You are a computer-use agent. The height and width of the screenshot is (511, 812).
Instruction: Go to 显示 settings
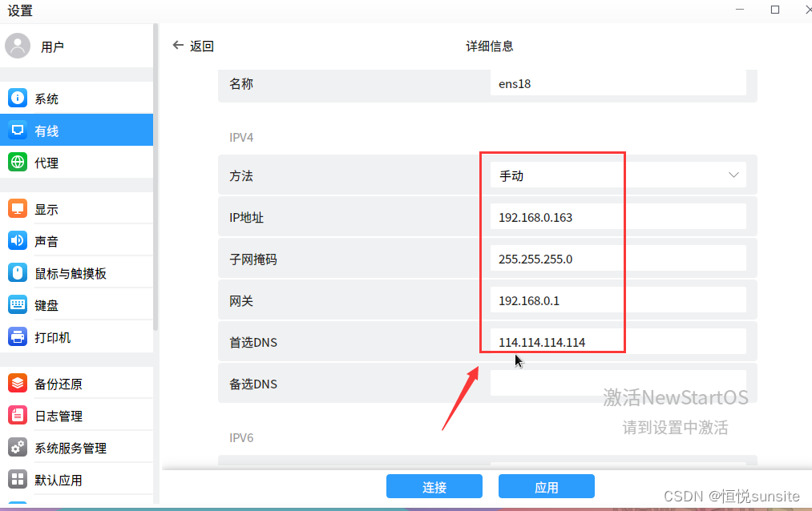[x=77, y=209]
